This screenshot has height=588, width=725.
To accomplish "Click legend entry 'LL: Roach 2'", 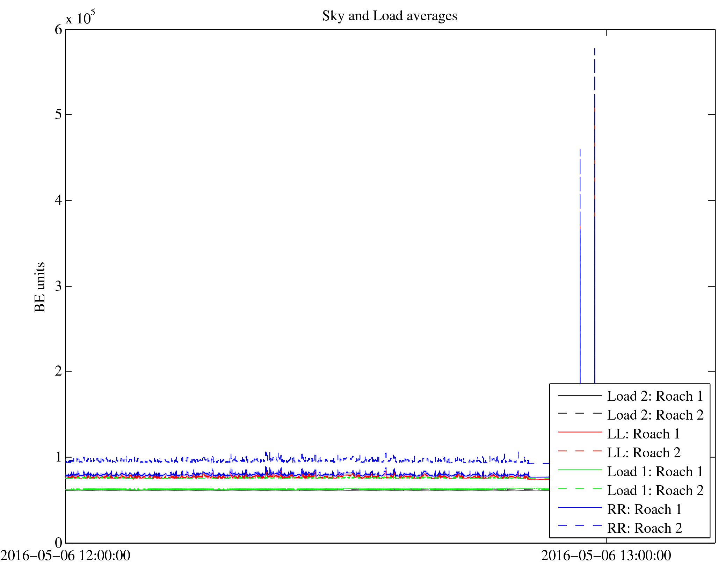I will click(x=643, y=453).
